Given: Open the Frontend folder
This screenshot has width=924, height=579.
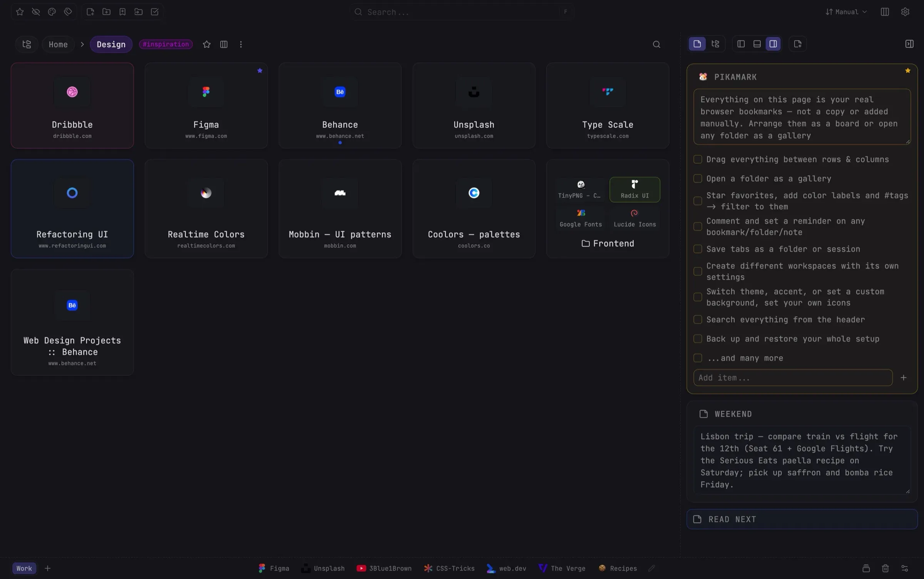Looking at the screenshot, I should pyautogui.click(x=608, y=244).
